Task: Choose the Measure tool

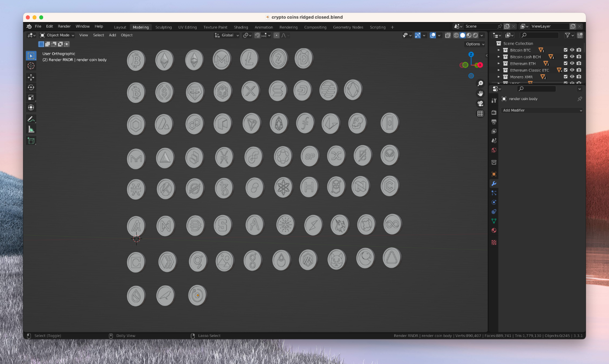Action: tap(31, 129)
